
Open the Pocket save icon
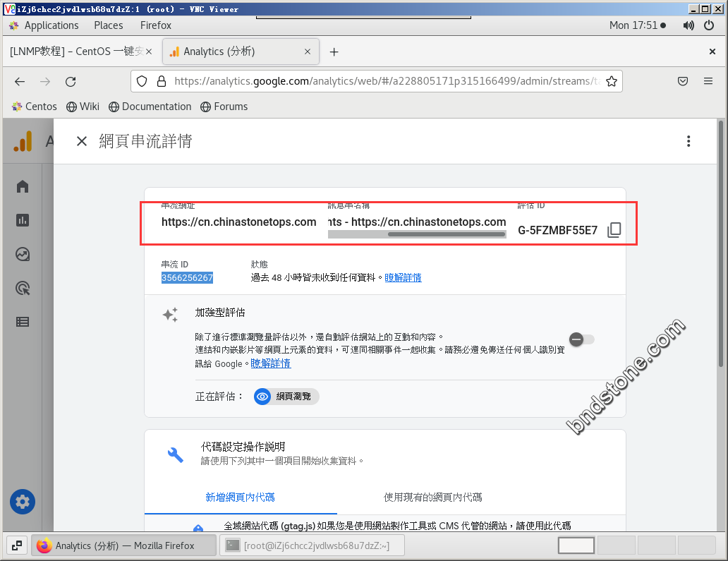(x=683, y=81)
